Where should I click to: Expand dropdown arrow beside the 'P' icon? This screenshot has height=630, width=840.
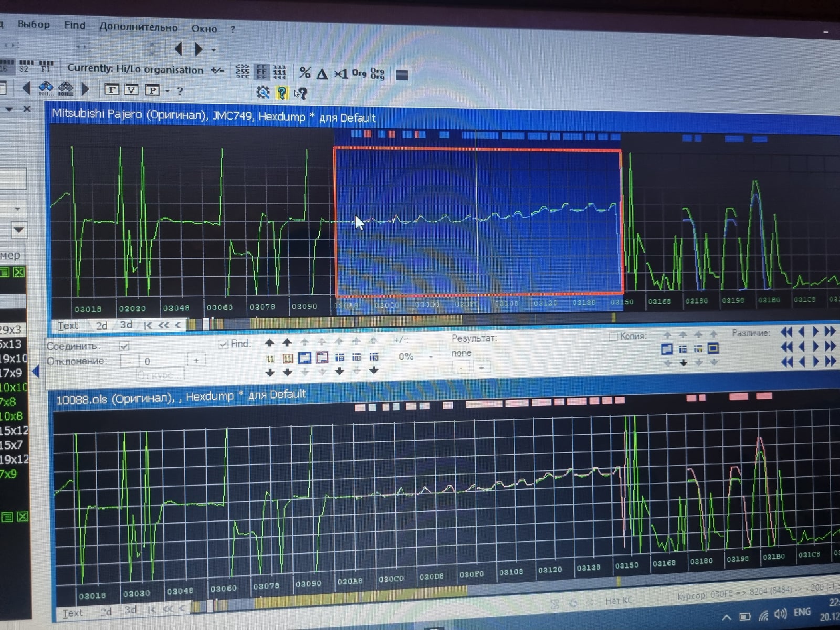coord(167,91)
